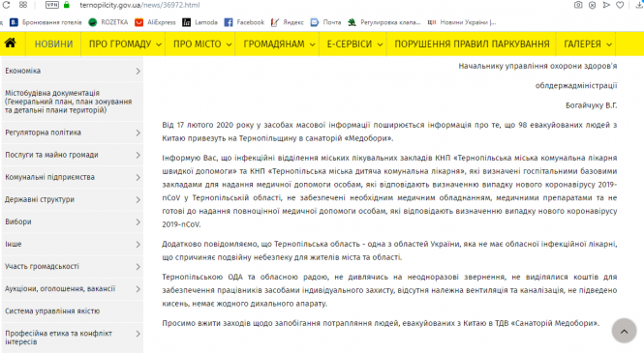Expand Послуги та майно громади section
The width and height of the screenshot is (644, 354).
pos(73,155)
